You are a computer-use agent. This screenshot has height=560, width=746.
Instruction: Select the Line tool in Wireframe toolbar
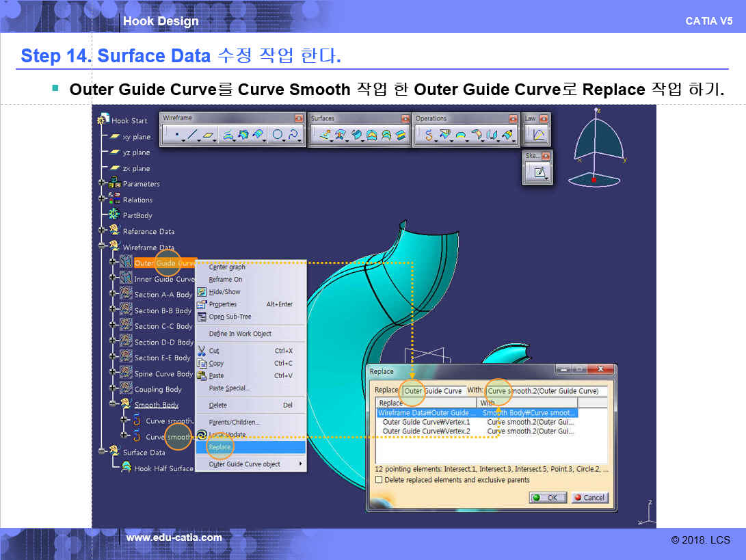[192, 135]
